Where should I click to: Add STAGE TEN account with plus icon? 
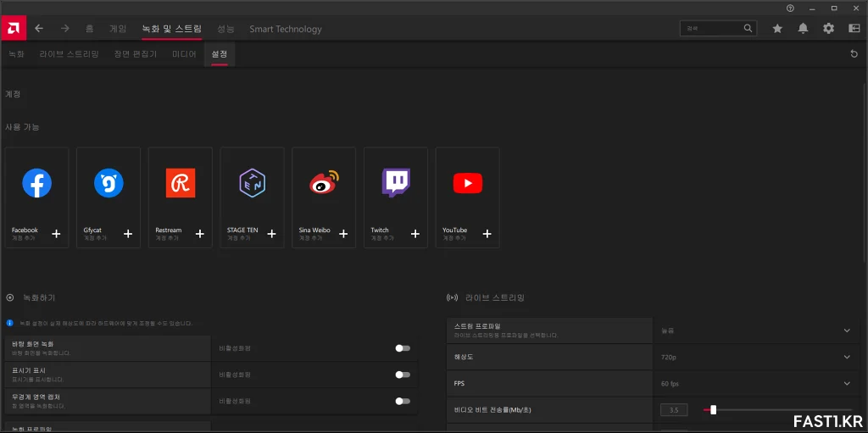coord(271,234)
